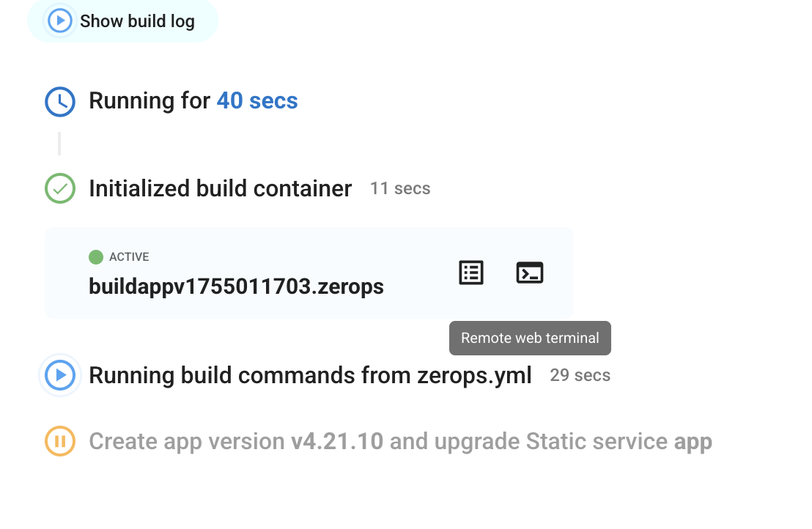This screenshot has height=529, width=812.
Task: Select the Running for heading text
Action: (x=150, y=101)
